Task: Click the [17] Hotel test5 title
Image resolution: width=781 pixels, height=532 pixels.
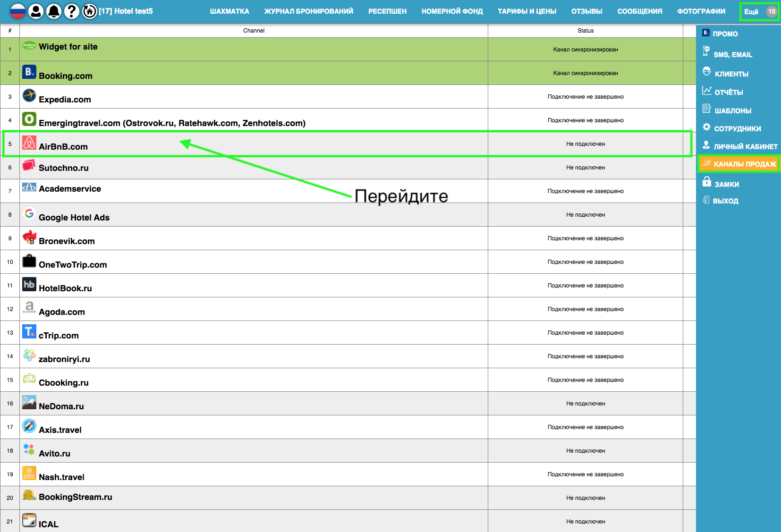Action: pos(126,11)
